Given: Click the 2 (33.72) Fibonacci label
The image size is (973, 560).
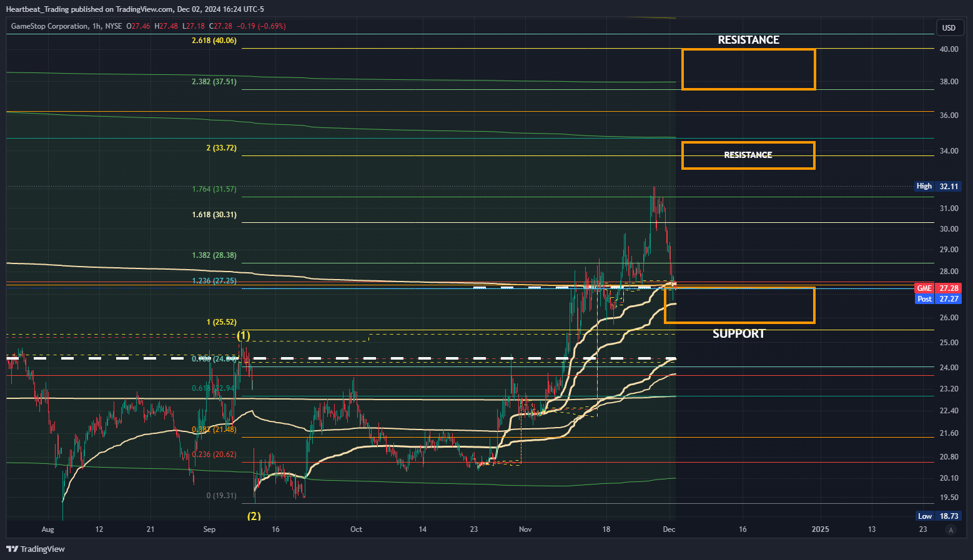Looking at the screenshot, I should pyautogui.click(x=221, y=148).
